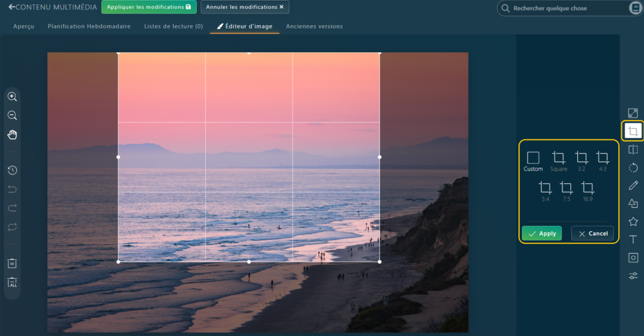Switch to the Aperçu tab

pos(24,26)
